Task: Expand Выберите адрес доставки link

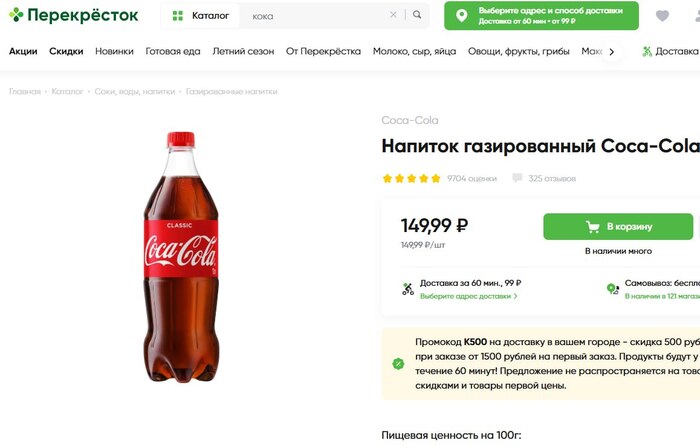Action: tap(469, 296)
